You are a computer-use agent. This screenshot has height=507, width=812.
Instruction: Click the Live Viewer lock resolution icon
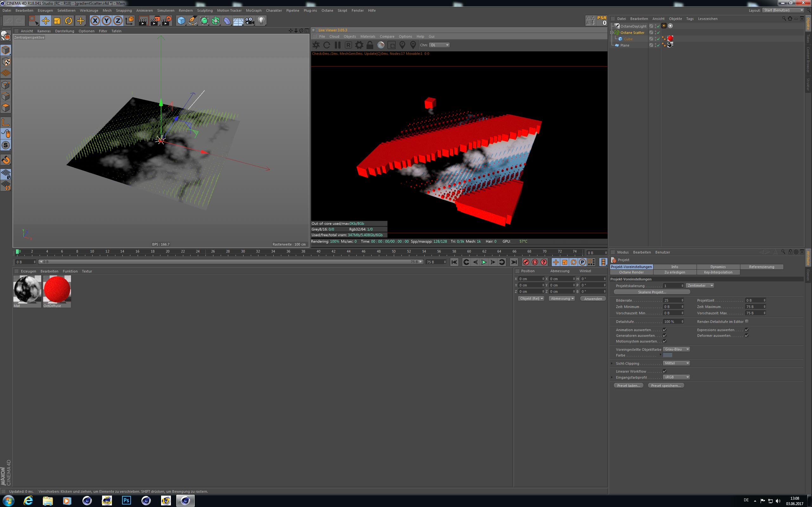tap(370, 45)
